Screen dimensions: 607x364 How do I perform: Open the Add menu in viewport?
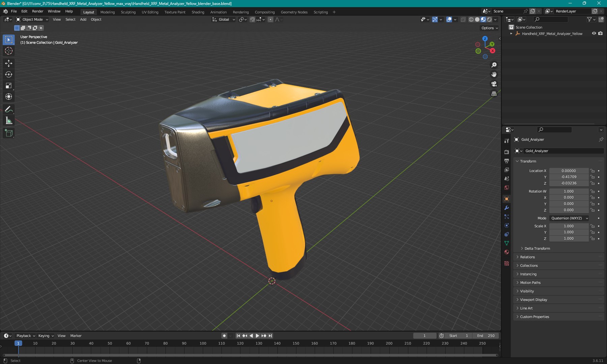click(x=83, y=20)
